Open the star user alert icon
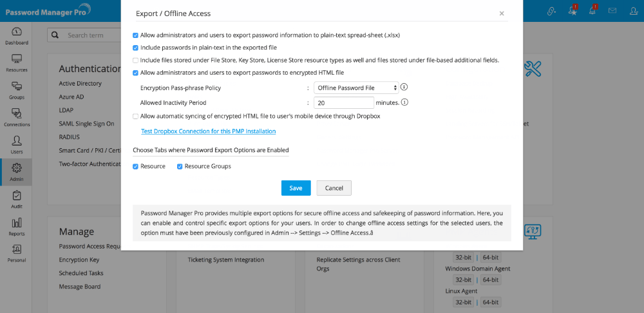 (x=573, y=11)
